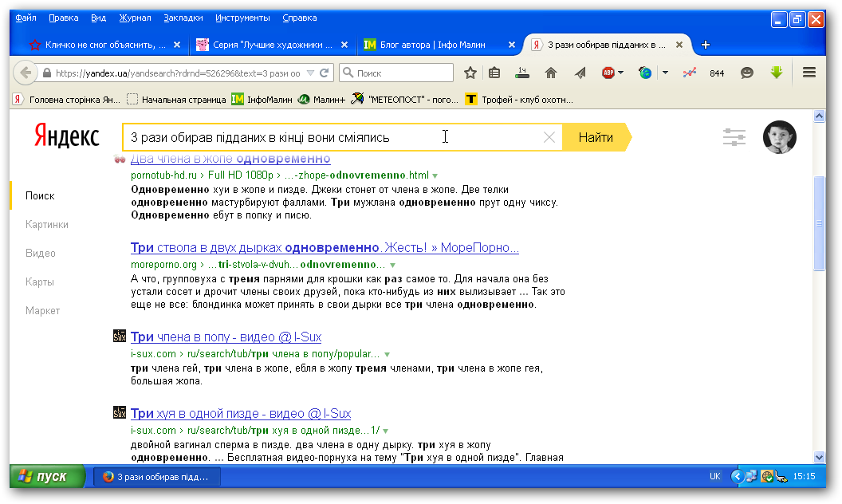Show bookmarks list icon in toolbar

coord(494,73)
